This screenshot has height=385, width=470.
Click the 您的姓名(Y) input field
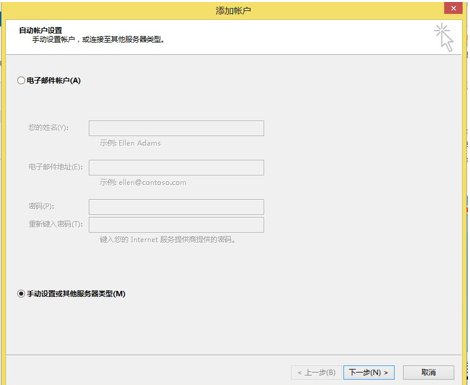click(x=176, y=128)
